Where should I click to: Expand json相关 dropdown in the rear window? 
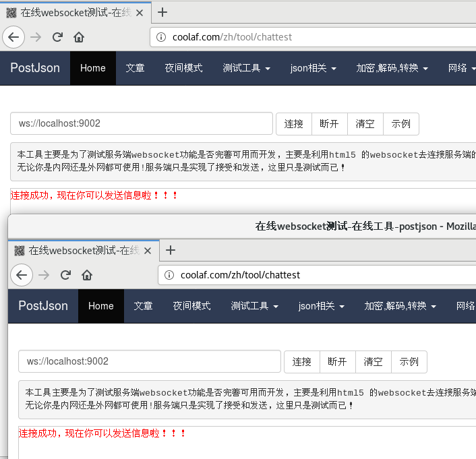(314, 68)
